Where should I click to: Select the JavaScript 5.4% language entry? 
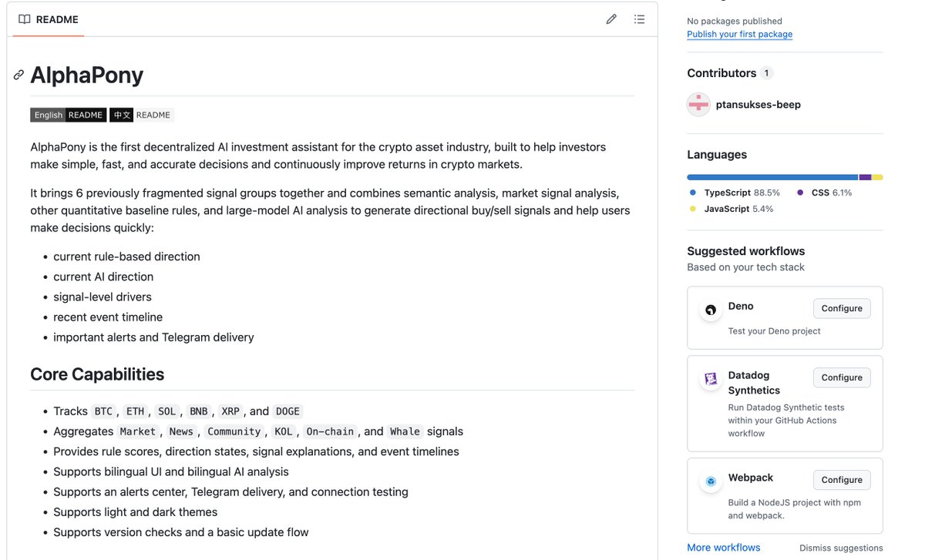pos(731,209)
